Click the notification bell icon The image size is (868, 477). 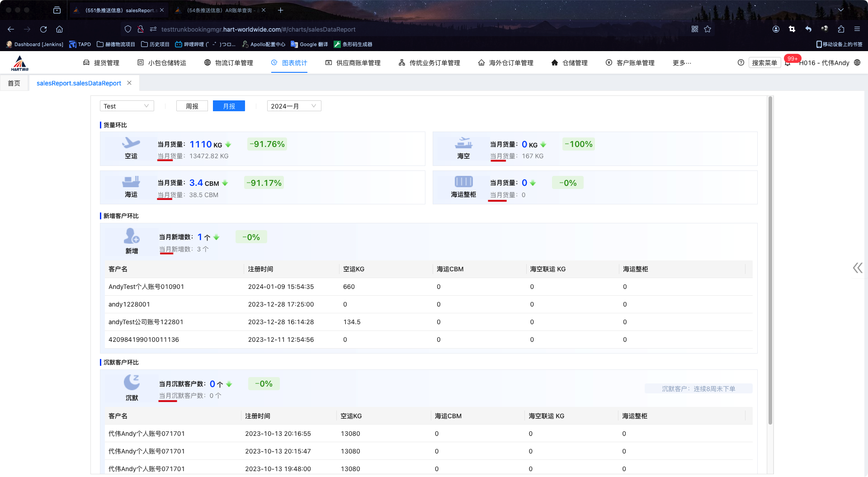pos(788,63)
